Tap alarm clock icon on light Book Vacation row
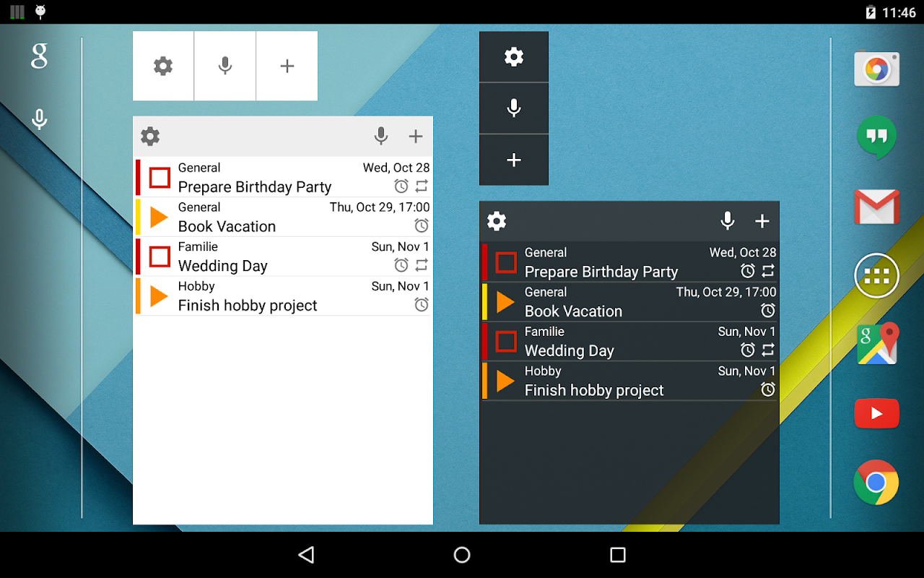This screenshot has width=924, height=578. [x=422, y=225]
